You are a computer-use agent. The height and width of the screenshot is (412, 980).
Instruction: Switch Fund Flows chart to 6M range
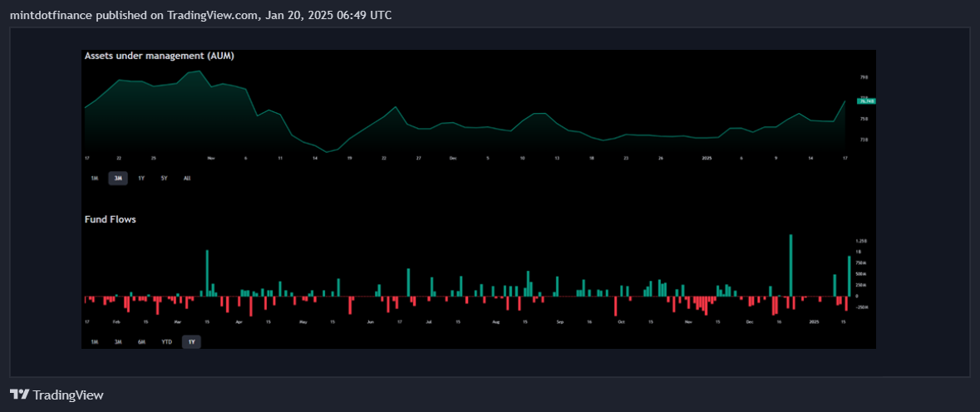tap(141, 341)
